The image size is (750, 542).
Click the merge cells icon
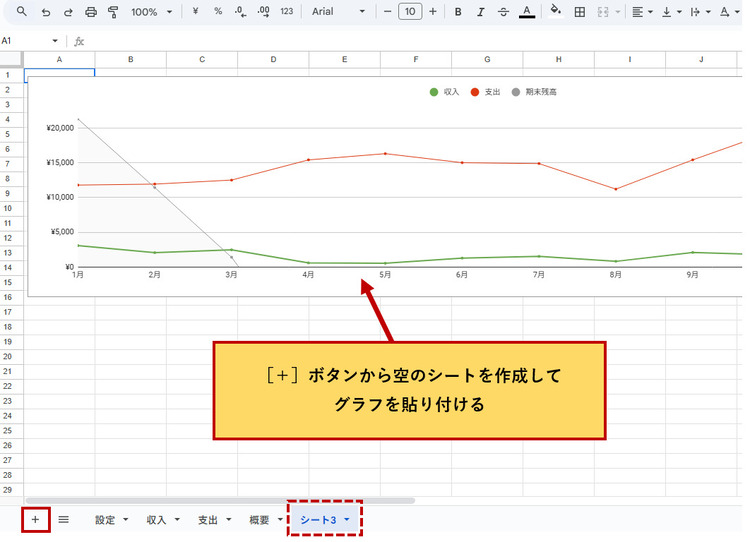click(603, 12)
